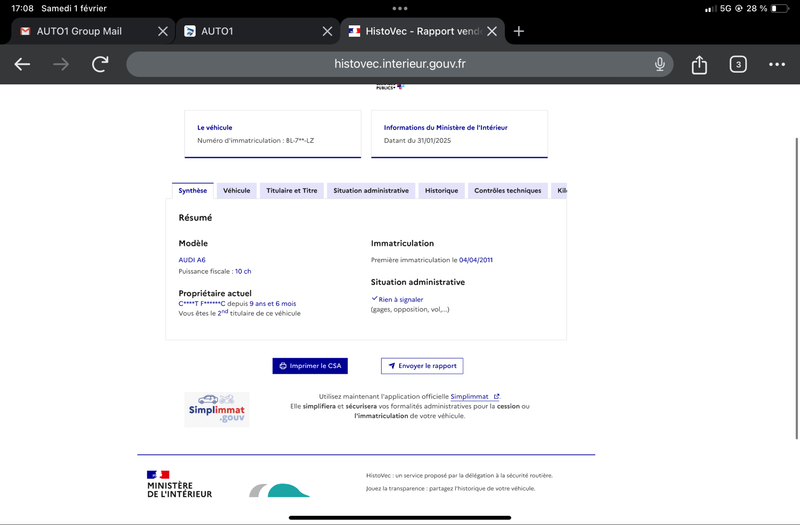Image resolution: width=800 pixels, height=525 pixels.
Task: Click the page vertical scrollbar
Action: point(796,288)
